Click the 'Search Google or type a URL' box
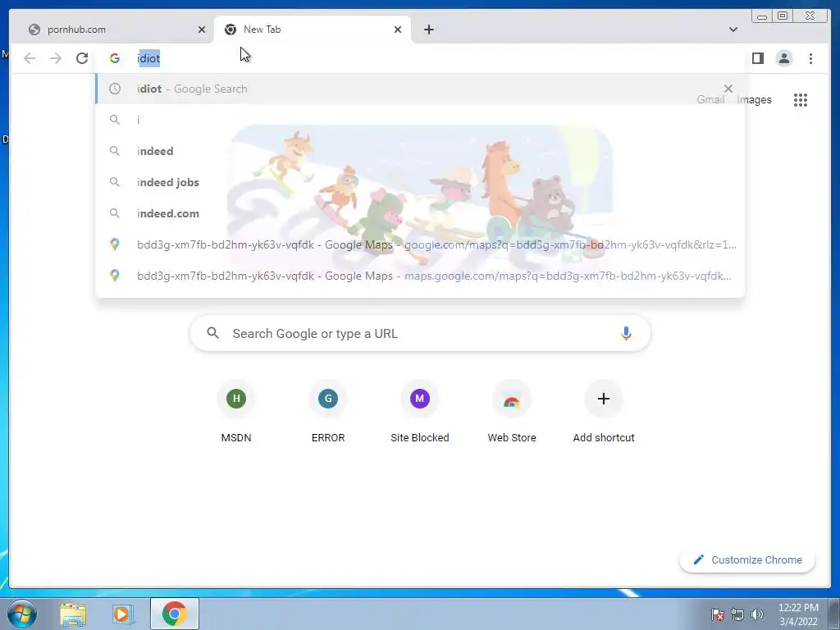Viewport: 840px width, 630px height. click(420, 333)
